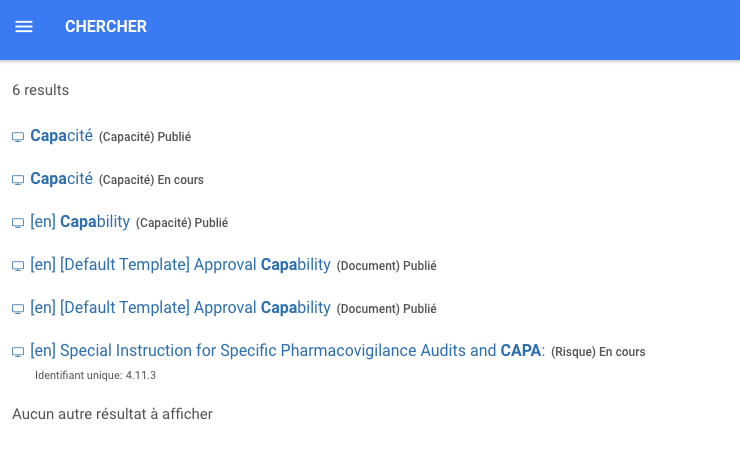
Task: Click the "(Risque) En cours" status label
Action: coord(598,352)
